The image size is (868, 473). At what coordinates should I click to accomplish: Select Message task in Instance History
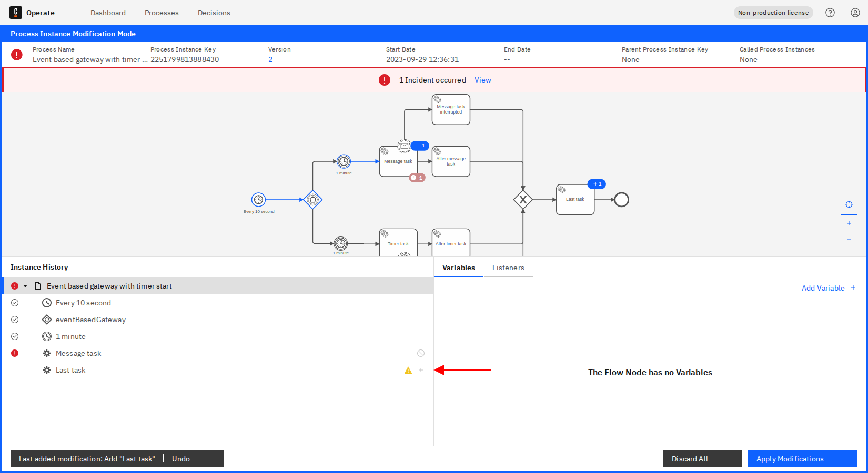click(x=78, y=353)
